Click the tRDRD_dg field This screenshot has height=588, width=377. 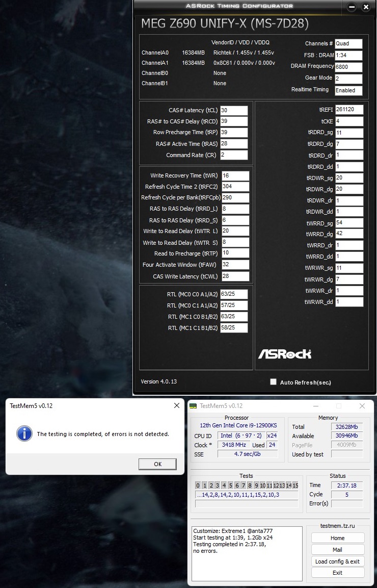[x=349, y=144]
